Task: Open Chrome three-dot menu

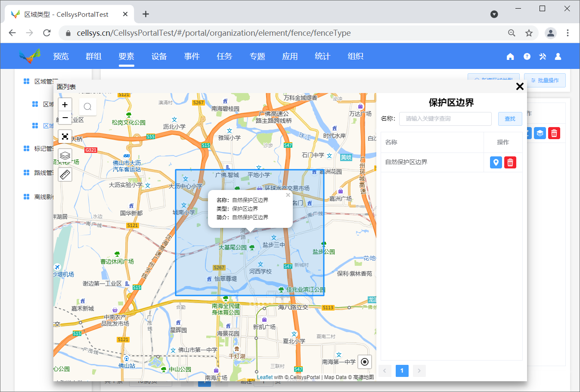Action: 568,33
